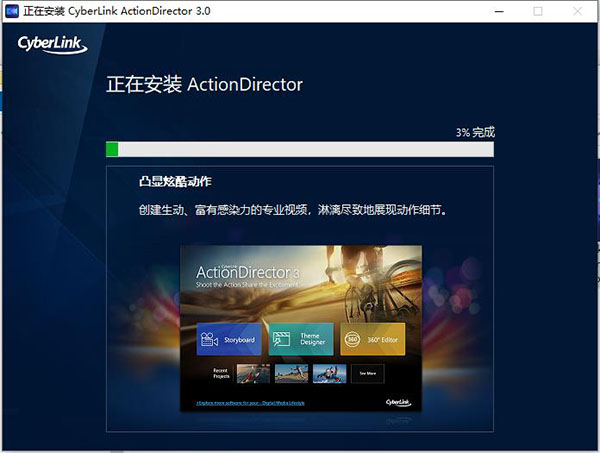
Task: Click the 360° Editor tile in the preview
Action: (x=373, y=339)
